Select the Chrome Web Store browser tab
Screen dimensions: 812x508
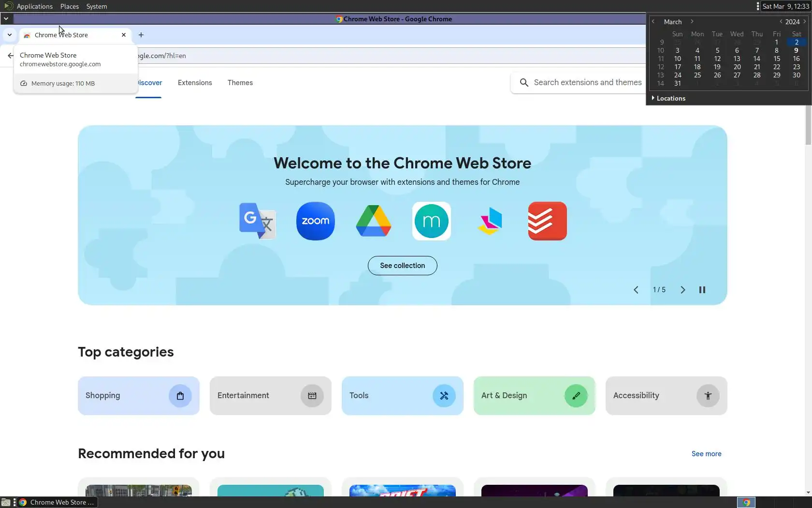75,35
